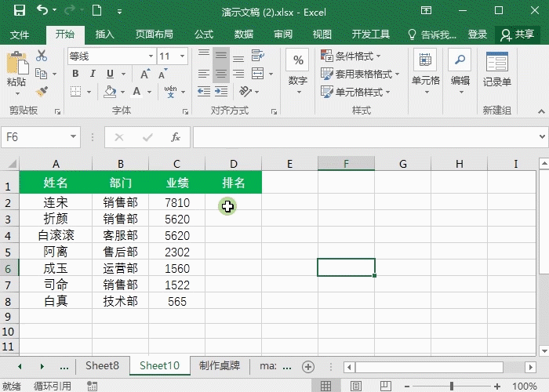Switch to Page Layout view icon
The height and width of the screenshot is (392, 549).
[356, 386]
